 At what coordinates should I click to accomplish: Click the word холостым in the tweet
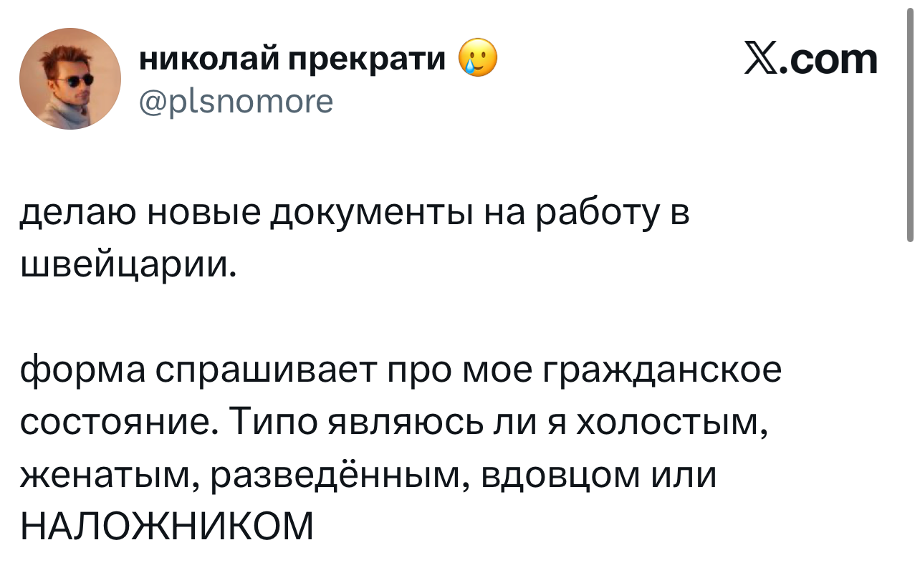coord(671,423)
